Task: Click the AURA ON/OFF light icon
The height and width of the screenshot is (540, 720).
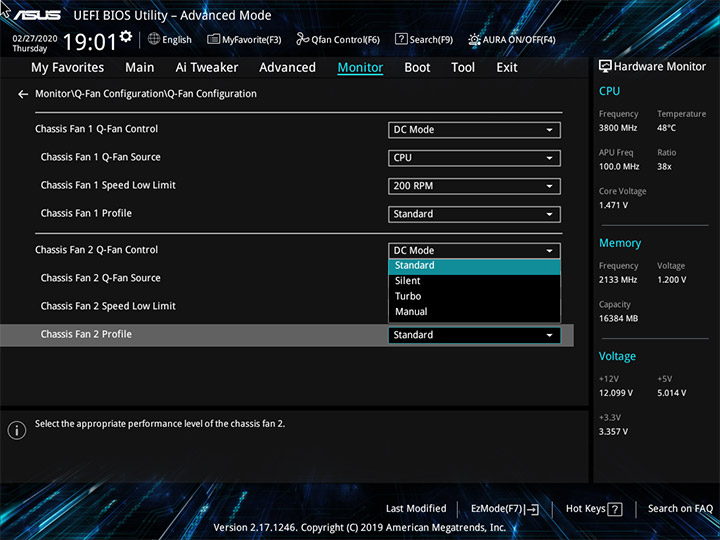Action: (474, 40)
